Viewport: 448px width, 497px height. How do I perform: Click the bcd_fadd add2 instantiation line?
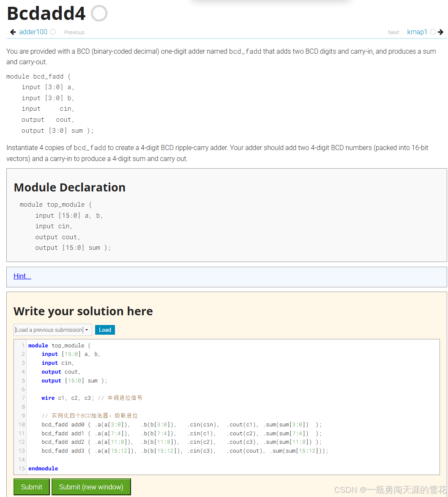coord(181,442)
